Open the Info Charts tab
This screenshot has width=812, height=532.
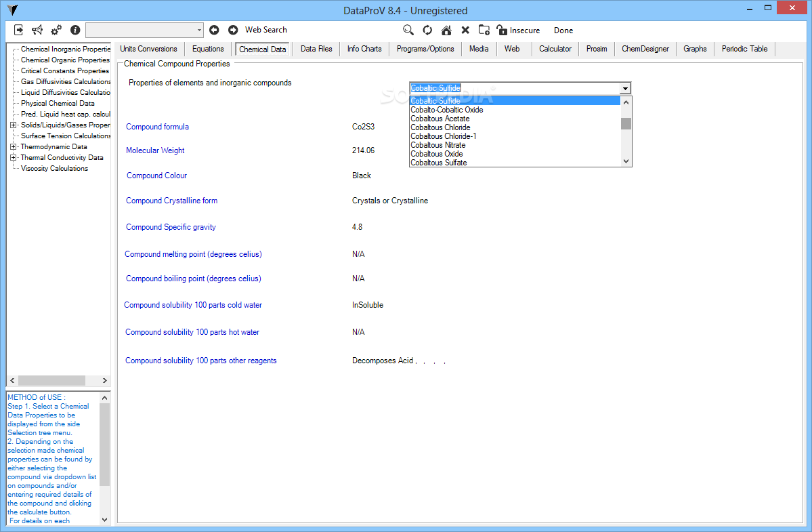click(364, 49)
